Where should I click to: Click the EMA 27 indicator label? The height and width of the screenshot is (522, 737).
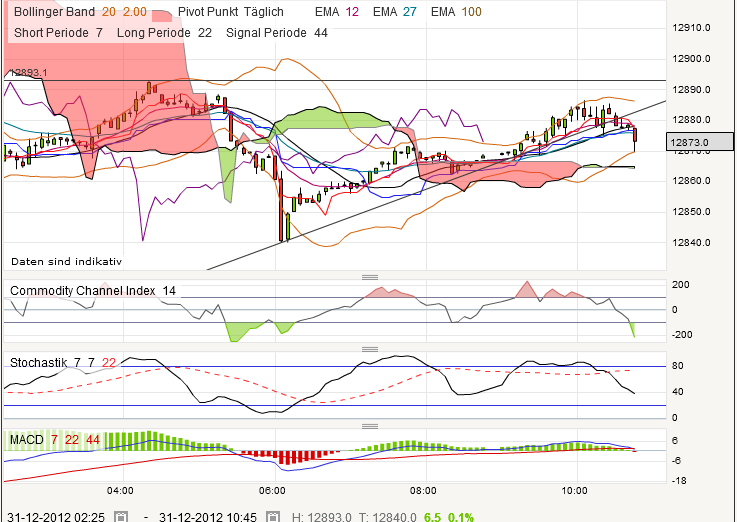click(x=394, y=12)
